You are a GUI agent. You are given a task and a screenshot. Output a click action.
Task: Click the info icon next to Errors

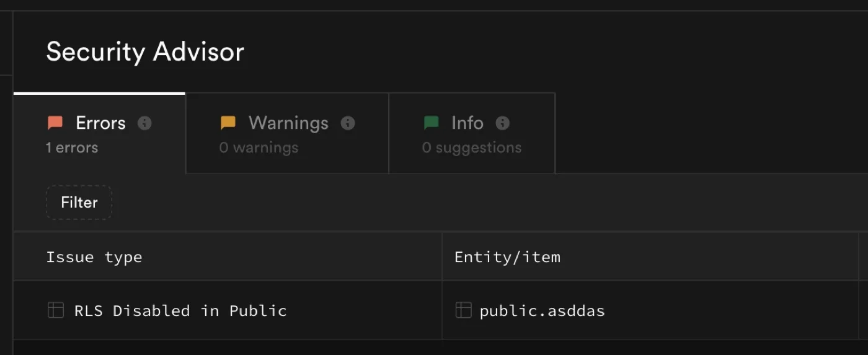pos(144,123)
